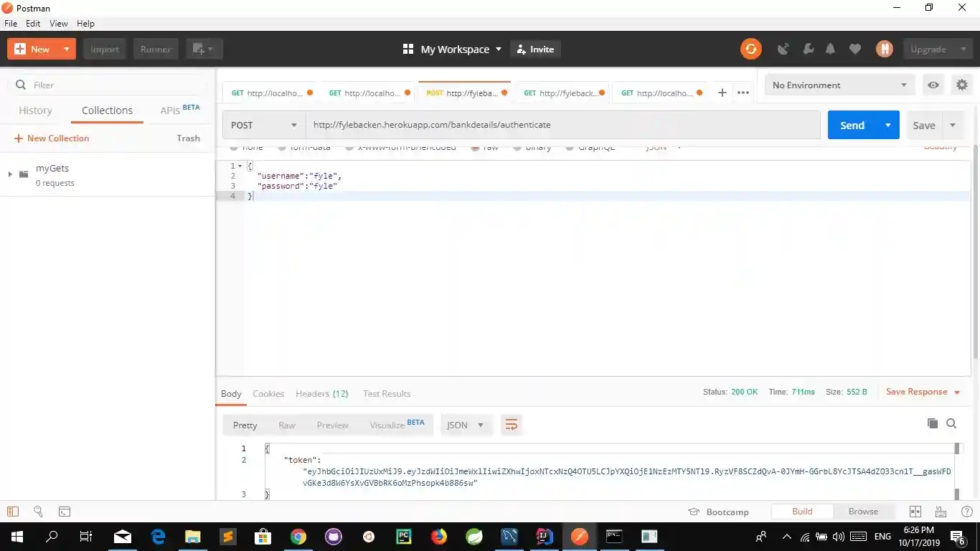Select the none body type radio
Viewport: 980px width, 551px height.
[x=234, y=148]
